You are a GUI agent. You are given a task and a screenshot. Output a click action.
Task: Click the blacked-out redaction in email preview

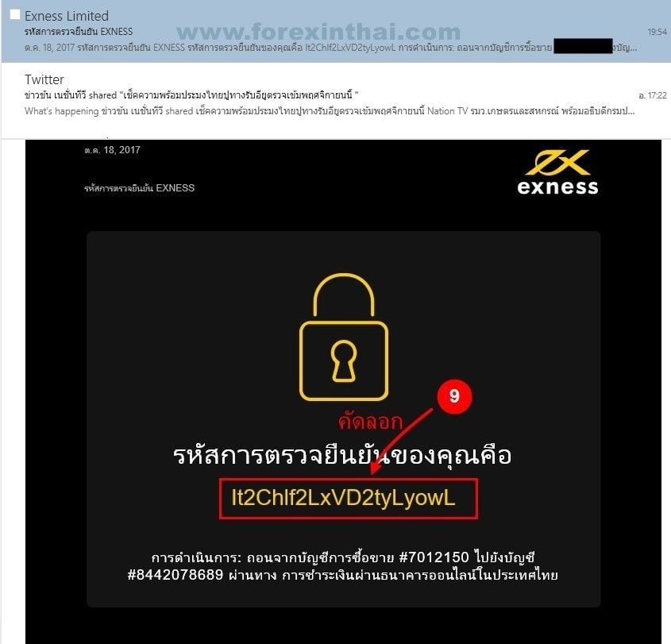pyautogui.click(x=584, y=46)
